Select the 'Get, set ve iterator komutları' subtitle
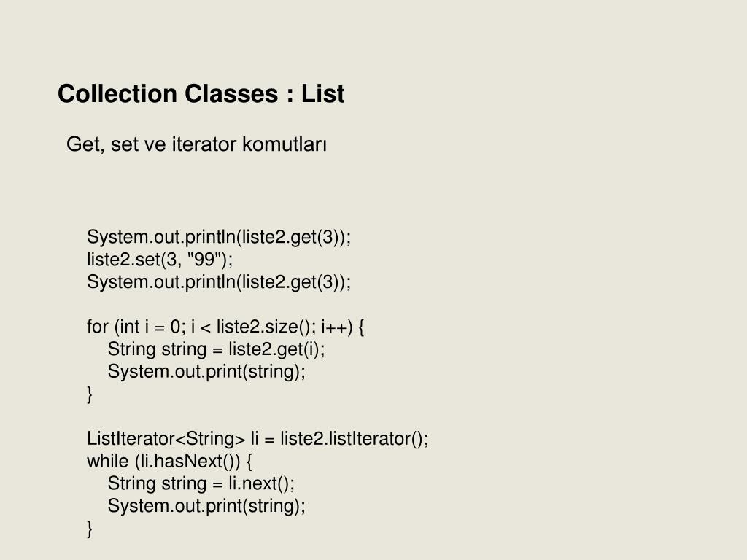This screenshot has width=747, height=560. pos(196,144)
